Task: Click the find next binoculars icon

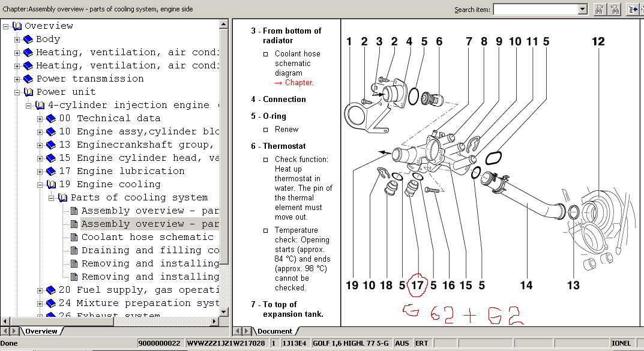Action: [x=599, y=9]
